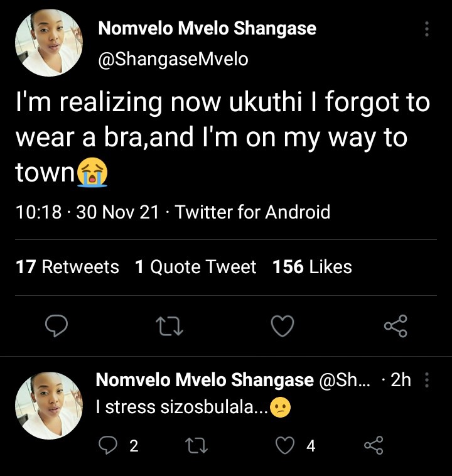The width and height of the screenshot is (452, 476).
Task: View the 1 Quote Tweet
Action: pyautogui.click(x=195, y=267)
